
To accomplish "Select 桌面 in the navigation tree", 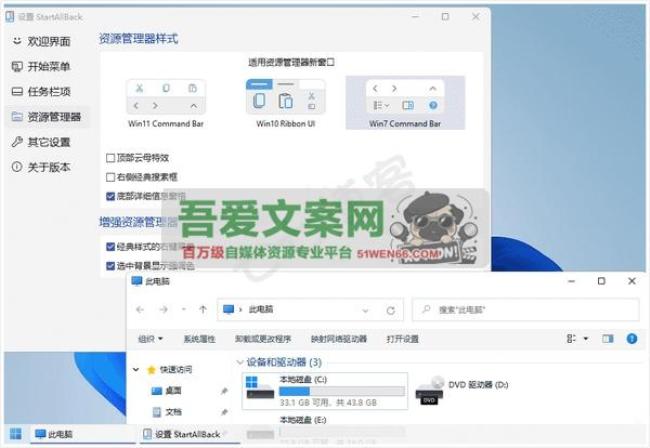I will tap(174, 390).
